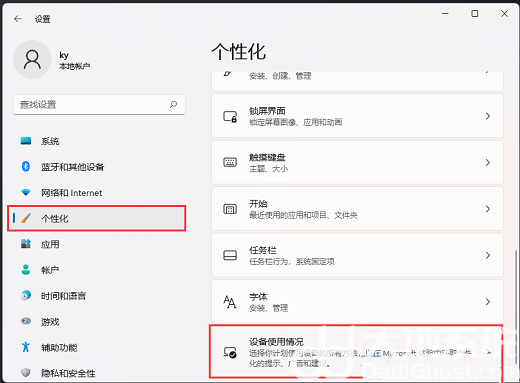This screenshot has height=383, width=520.
Task: Click the 字体 fonts AA icon
Action: tap(230, 302)
